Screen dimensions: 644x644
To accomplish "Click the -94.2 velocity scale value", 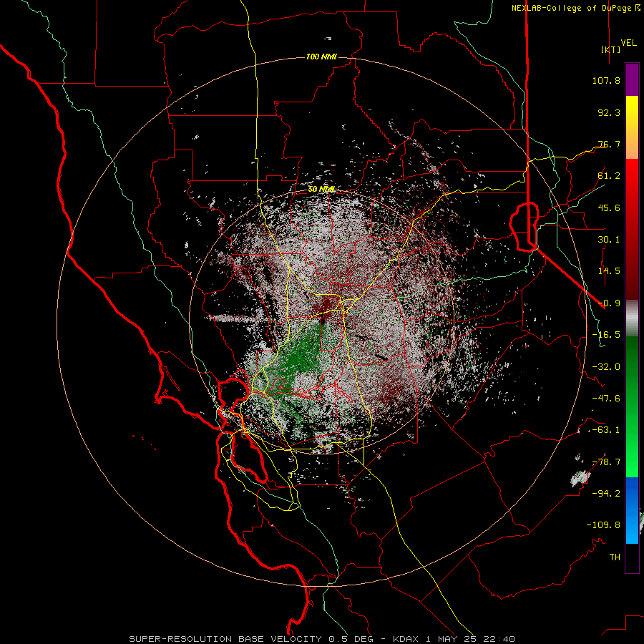I will coord(606,494).
